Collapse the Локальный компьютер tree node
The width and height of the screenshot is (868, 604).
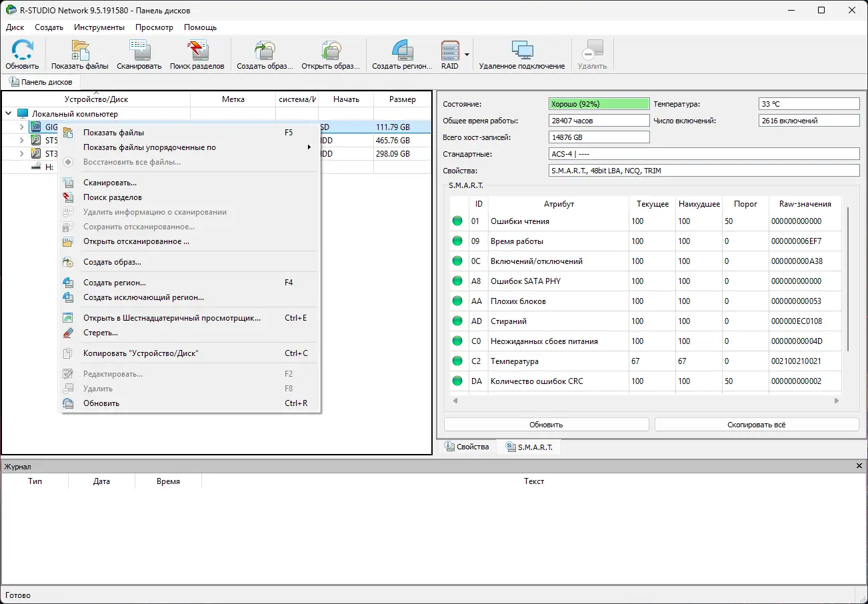pos(9,114)
